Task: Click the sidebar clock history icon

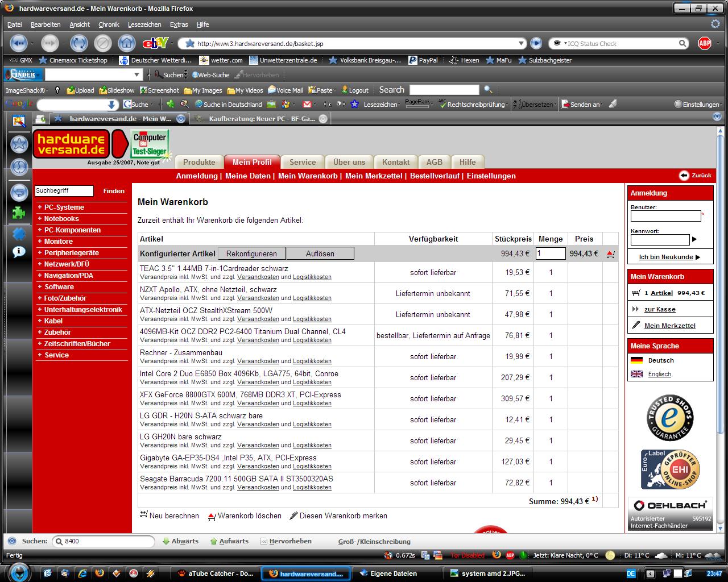Action: click(x=19, y=167)
